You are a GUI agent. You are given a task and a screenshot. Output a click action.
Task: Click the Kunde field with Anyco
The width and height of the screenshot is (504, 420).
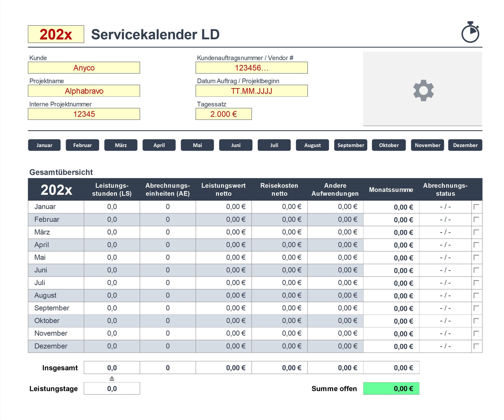coord(84,68)
